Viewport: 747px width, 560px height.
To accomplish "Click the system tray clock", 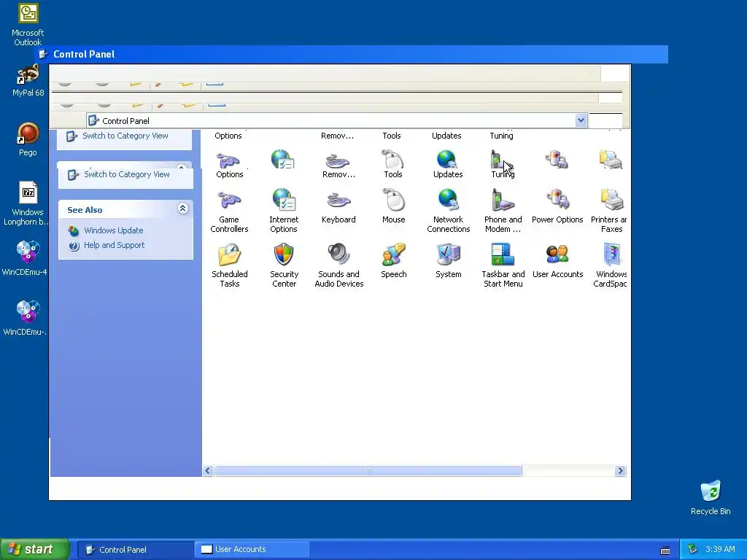I will pyautogui.click(x=720, y=550).
